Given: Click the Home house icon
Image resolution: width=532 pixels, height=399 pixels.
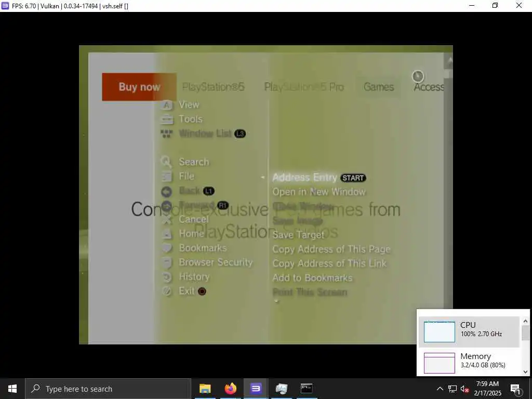Looking at the screenshot, I should coord(166,234).
